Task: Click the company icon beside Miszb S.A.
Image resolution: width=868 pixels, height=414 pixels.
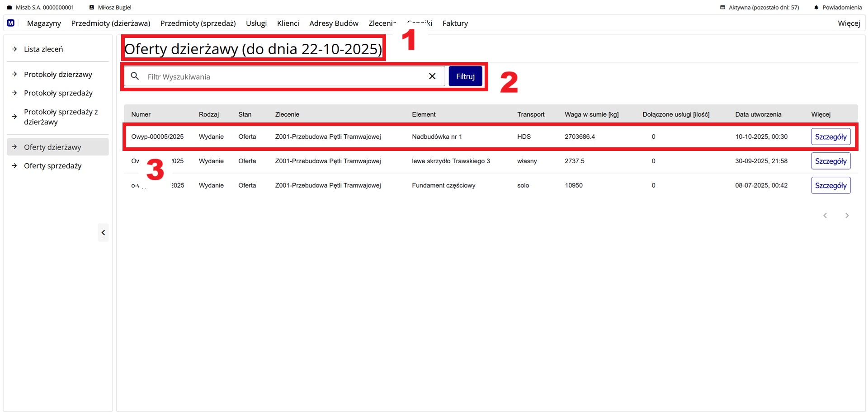Action: [x=9, y=8]
